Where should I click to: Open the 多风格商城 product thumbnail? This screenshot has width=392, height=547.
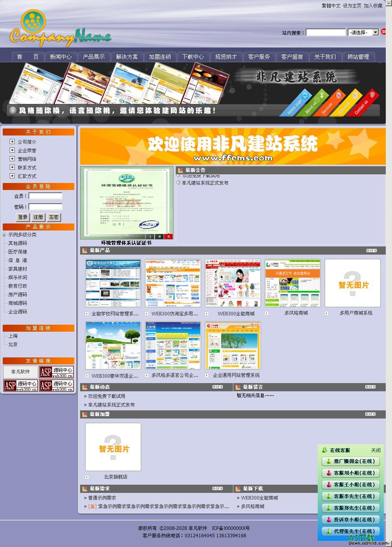tap(293, 283)
